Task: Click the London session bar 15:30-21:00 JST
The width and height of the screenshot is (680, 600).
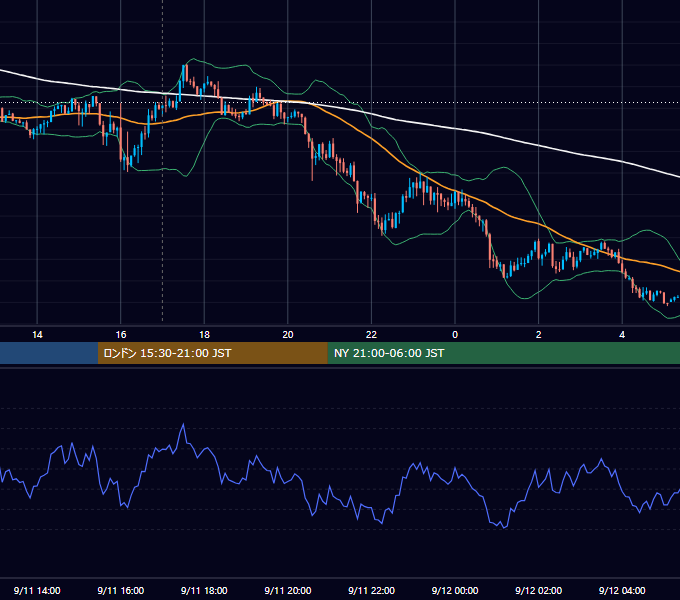Action: point(212,353)
